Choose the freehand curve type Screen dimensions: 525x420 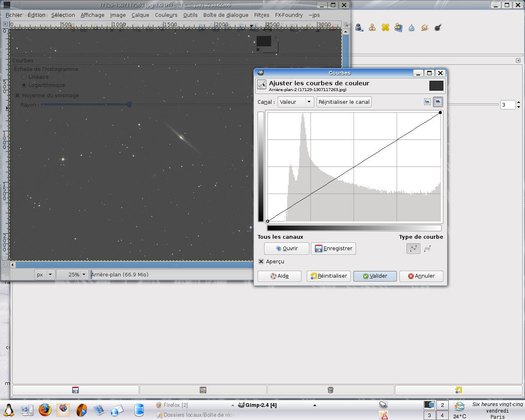point(427,248)
